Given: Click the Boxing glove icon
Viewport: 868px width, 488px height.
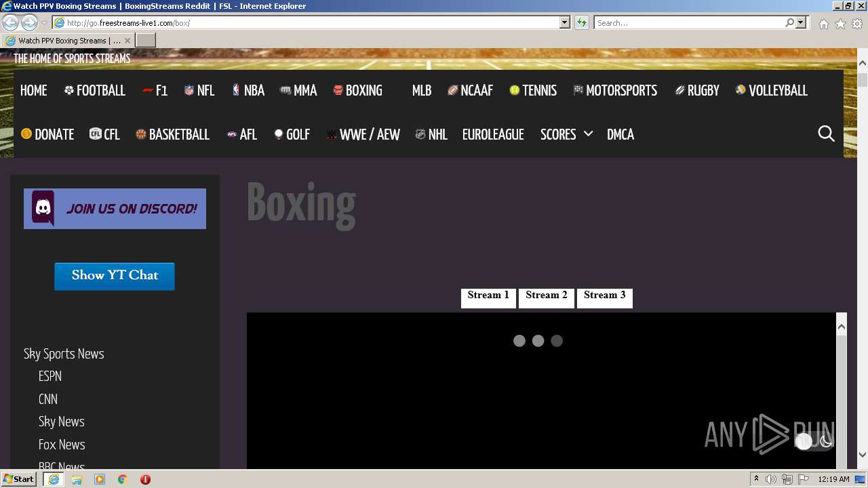Looking at the screenshot, I should pyautogui.click(x=338, y=90).
